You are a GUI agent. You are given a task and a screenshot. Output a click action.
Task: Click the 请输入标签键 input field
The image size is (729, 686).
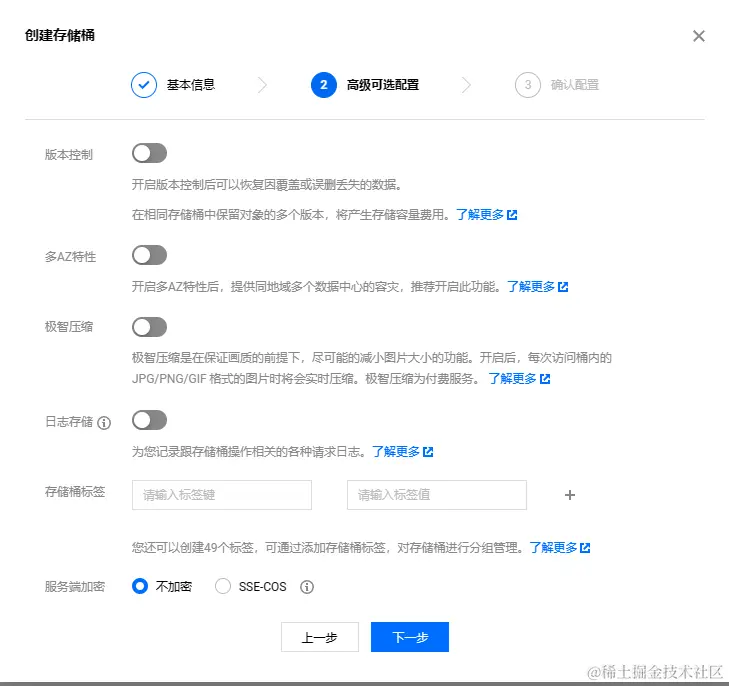[x=222, y=495]
